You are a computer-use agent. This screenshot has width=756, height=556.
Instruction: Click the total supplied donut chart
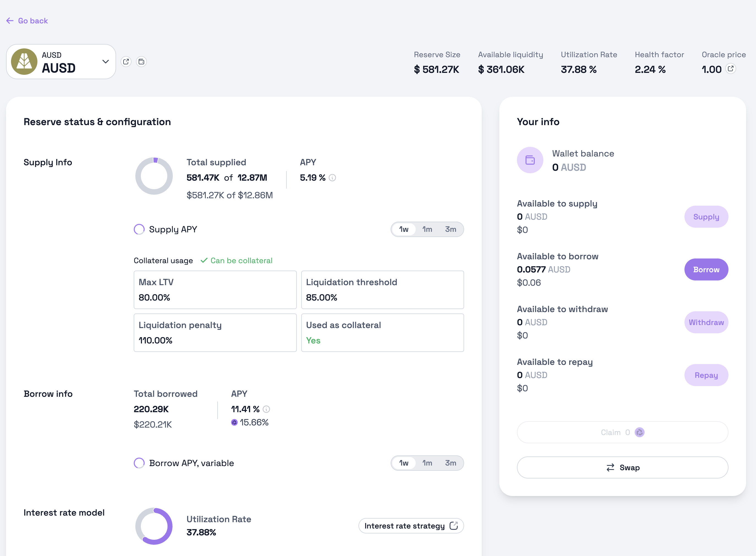154,176
